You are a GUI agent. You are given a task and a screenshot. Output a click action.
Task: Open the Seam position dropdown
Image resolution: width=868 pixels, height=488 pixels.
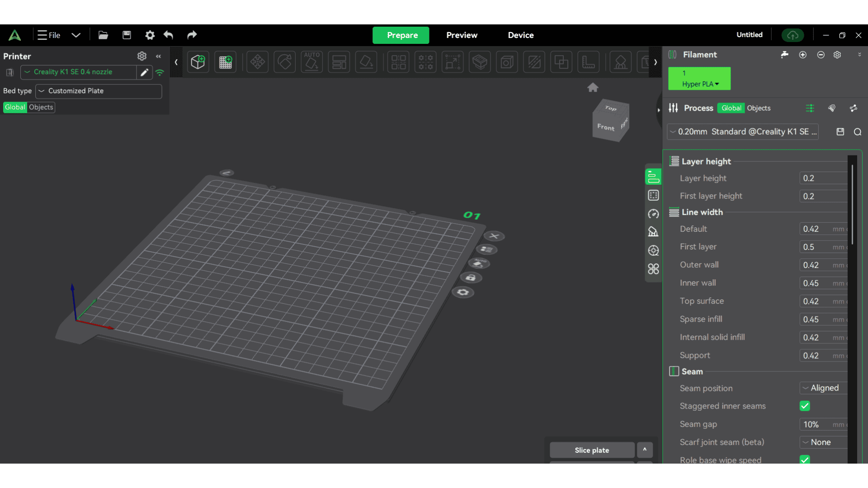click(x=824, y=388)
